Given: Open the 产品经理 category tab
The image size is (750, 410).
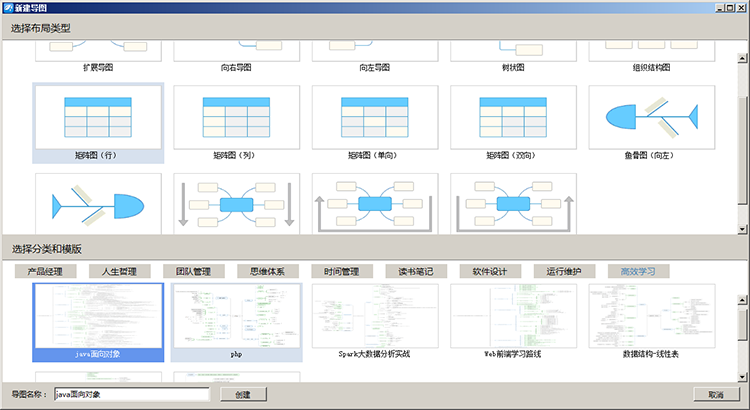Looking at the screenshot, I should [x=46, y=271].
